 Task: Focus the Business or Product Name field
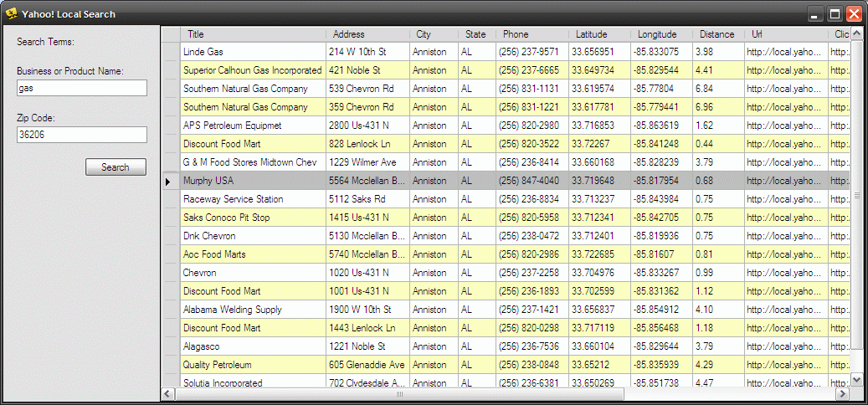(82, 88)
